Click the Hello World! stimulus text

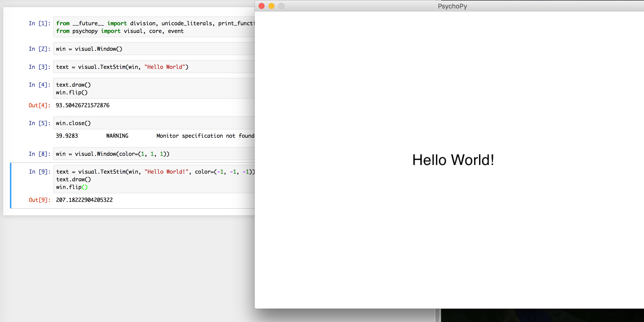coord(453,160)
